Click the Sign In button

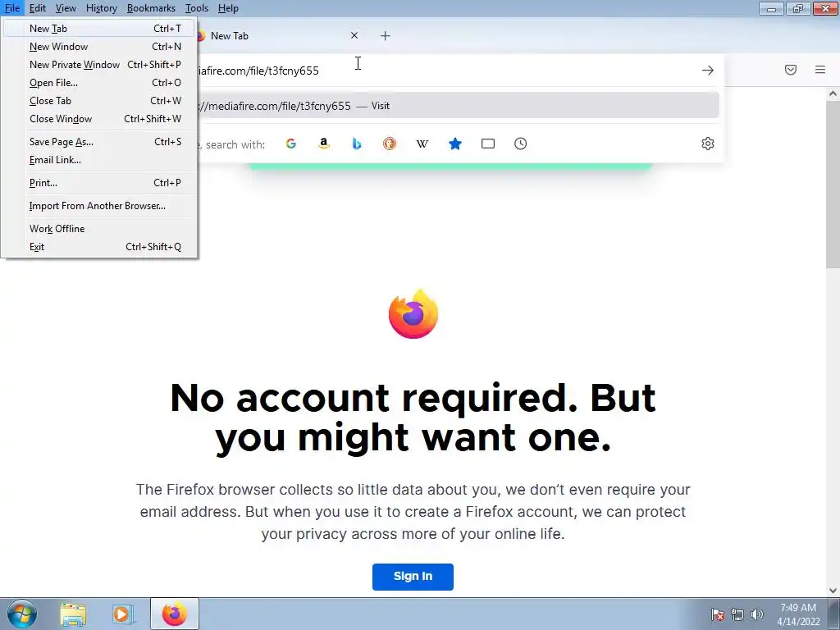[x=413, y=577]
